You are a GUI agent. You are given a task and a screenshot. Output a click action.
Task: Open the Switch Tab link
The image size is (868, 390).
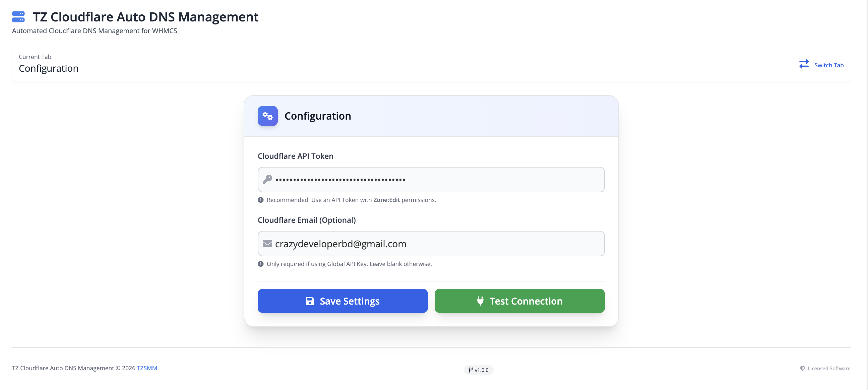coord(828,65)
